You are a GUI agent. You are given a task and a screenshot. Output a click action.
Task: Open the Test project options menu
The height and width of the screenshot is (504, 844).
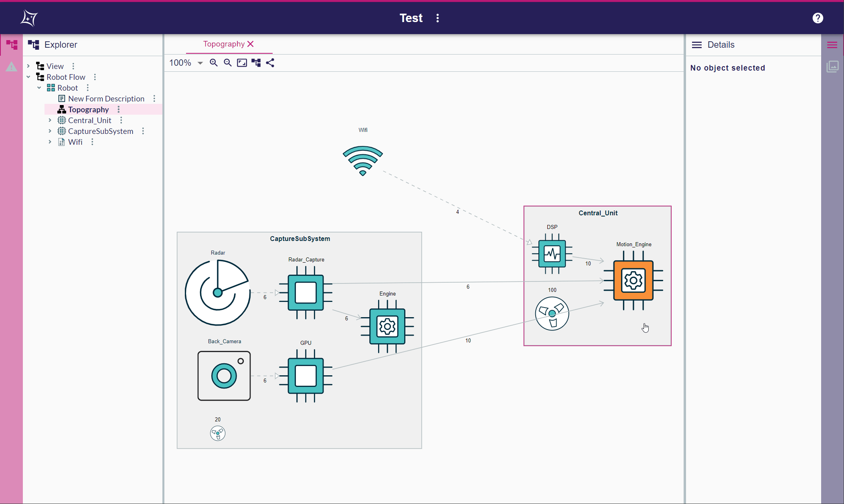pos(437,18)
